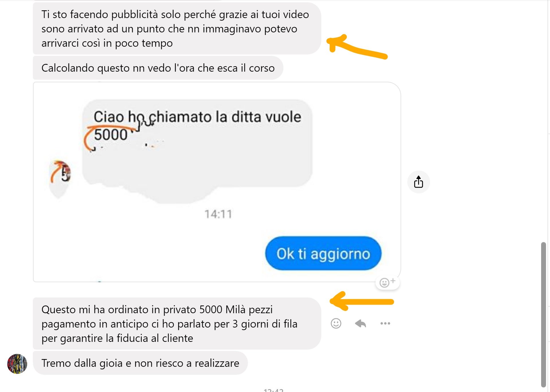Click the orange arrow below the image
Screen dimensions: 550x392
coord(362,301)
